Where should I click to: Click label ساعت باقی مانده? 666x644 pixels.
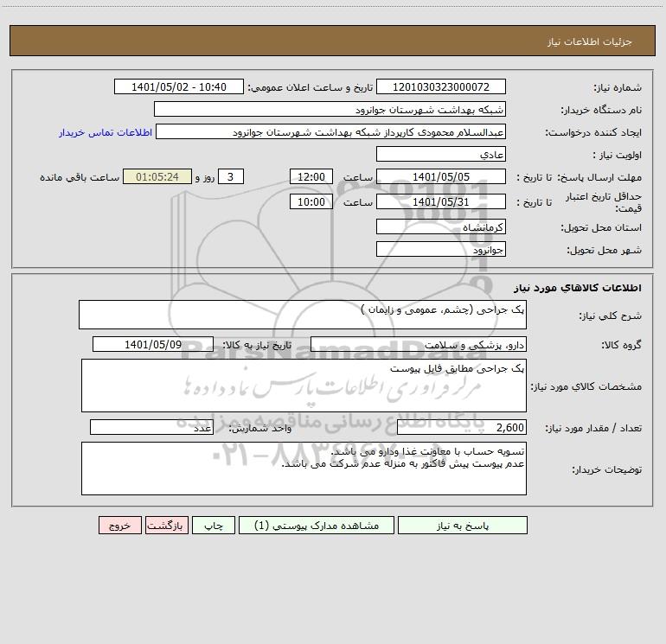pos(80,177)
